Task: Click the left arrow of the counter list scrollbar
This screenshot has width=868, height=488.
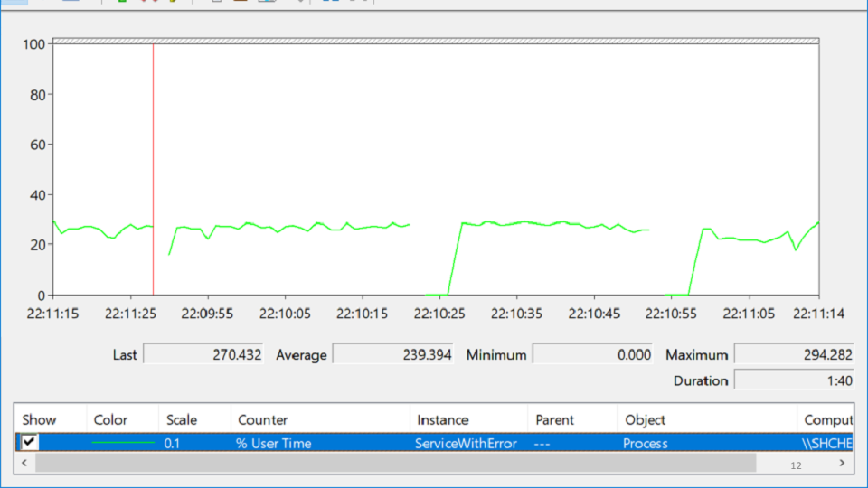Action: point(24,463)
